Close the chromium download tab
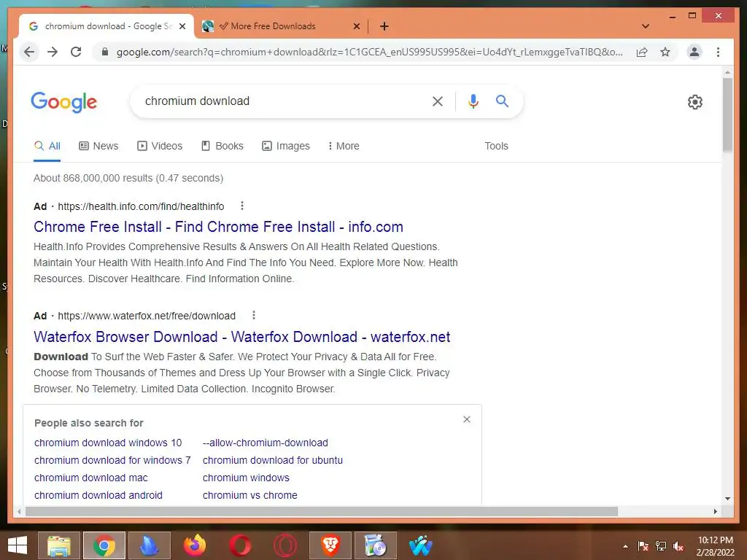 (182, 26)
